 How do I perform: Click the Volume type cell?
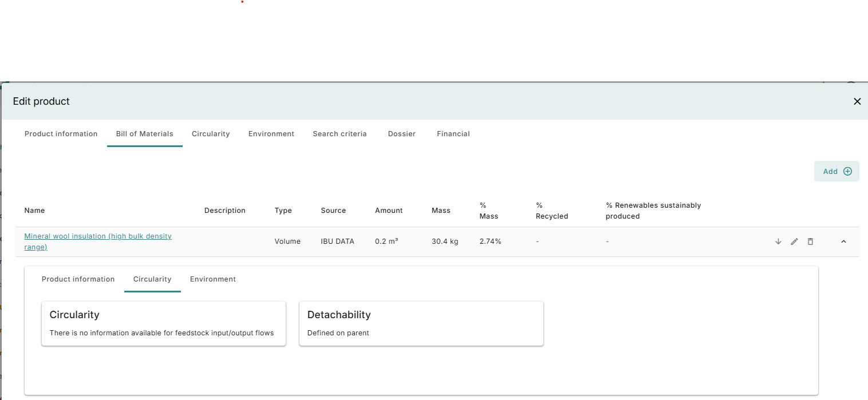[x=287, y=241]
